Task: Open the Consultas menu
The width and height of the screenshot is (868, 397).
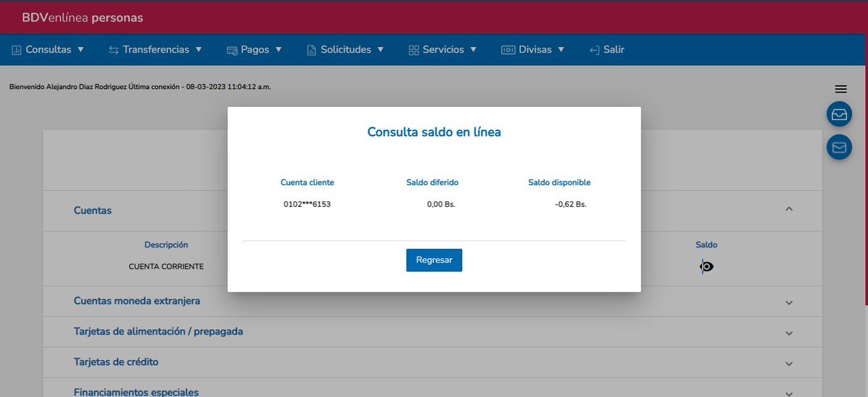Action: (48, 50)
